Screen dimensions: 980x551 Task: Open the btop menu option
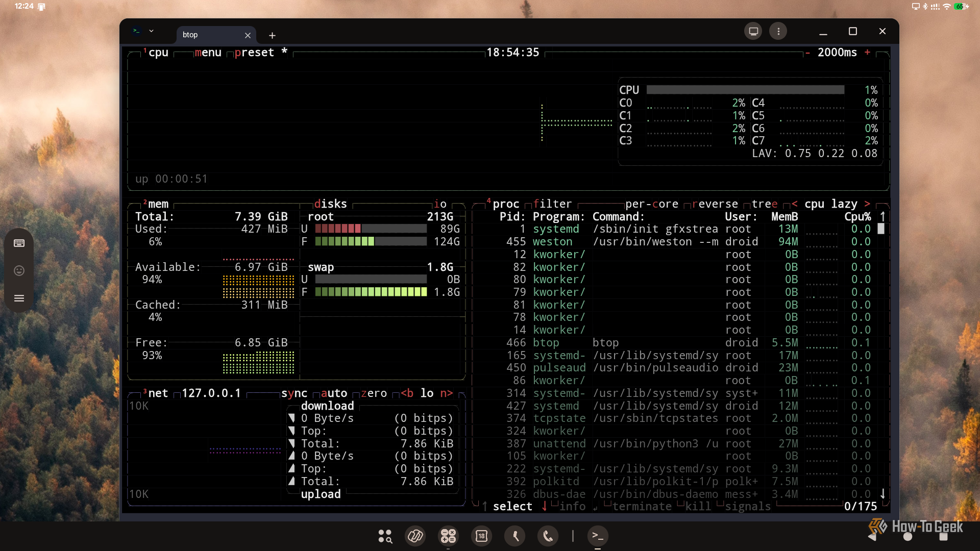pos(208,53)
